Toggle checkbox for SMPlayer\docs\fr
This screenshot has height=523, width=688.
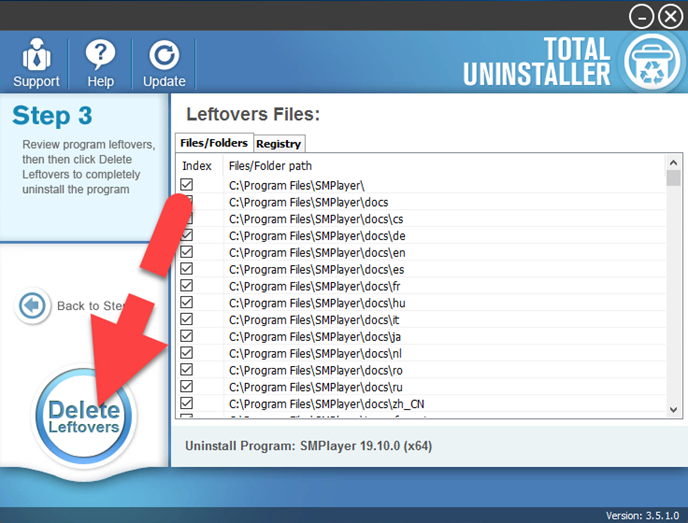coord(186,286)
